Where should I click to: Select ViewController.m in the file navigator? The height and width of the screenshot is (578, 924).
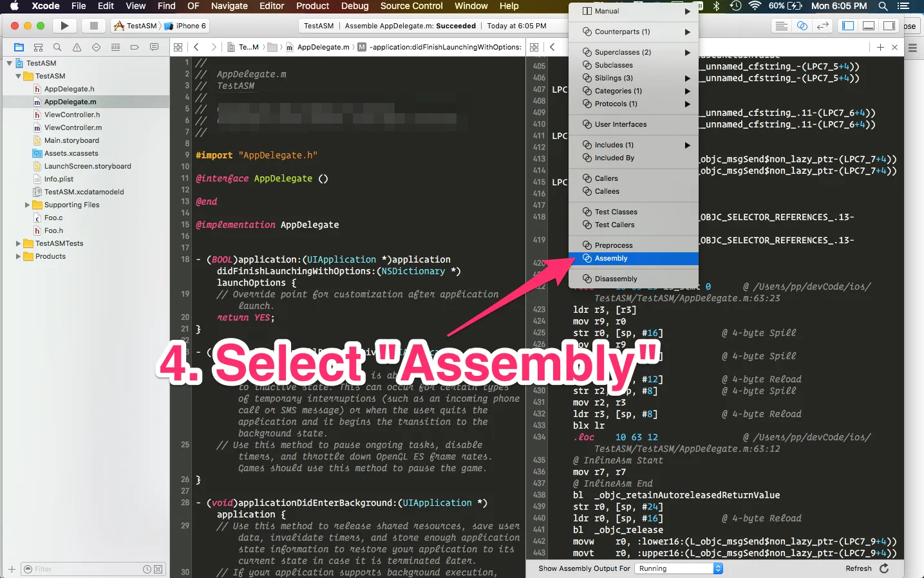pos(73,127)
